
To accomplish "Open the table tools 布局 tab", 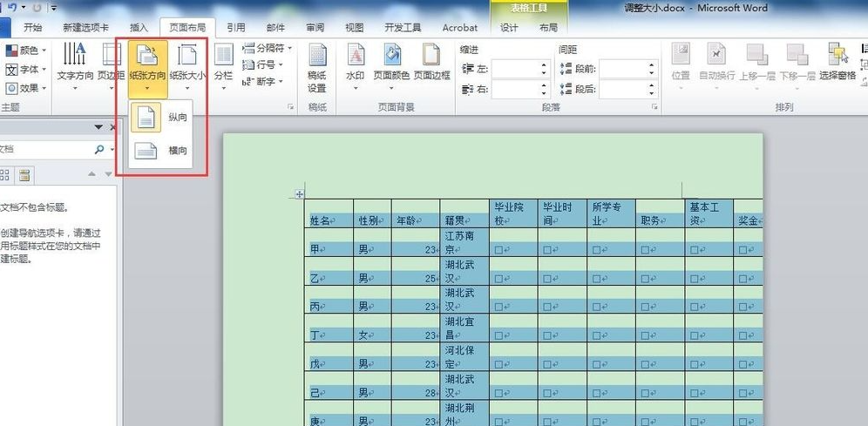I will pyautogui.click(x=548, y=28).
